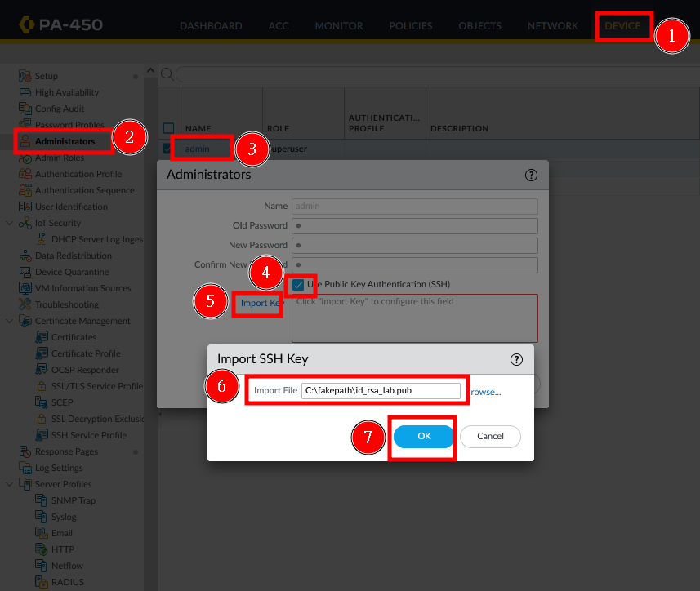Click OK in Import SSH Key dialog
This screenshot has width=700, height=591.
(x=424, y=436)
